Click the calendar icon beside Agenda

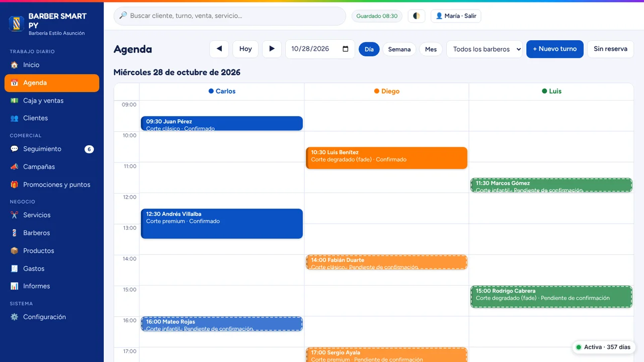[x=14, y=83]
